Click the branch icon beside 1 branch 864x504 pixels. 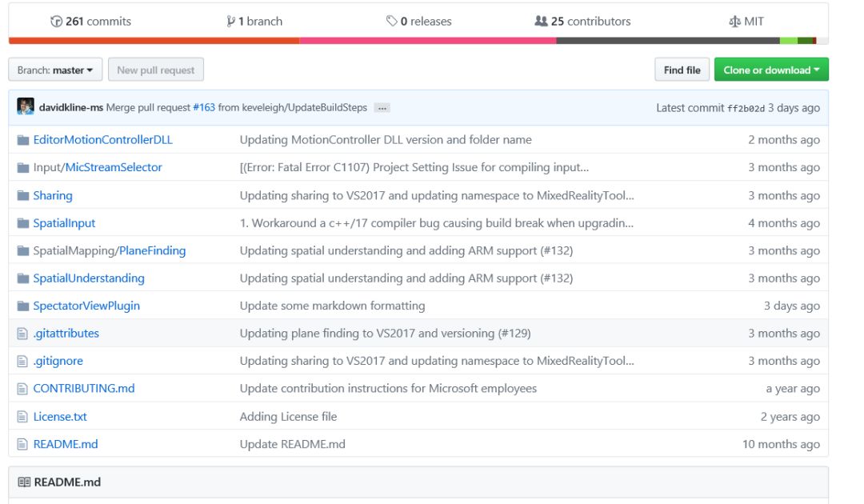231,22
